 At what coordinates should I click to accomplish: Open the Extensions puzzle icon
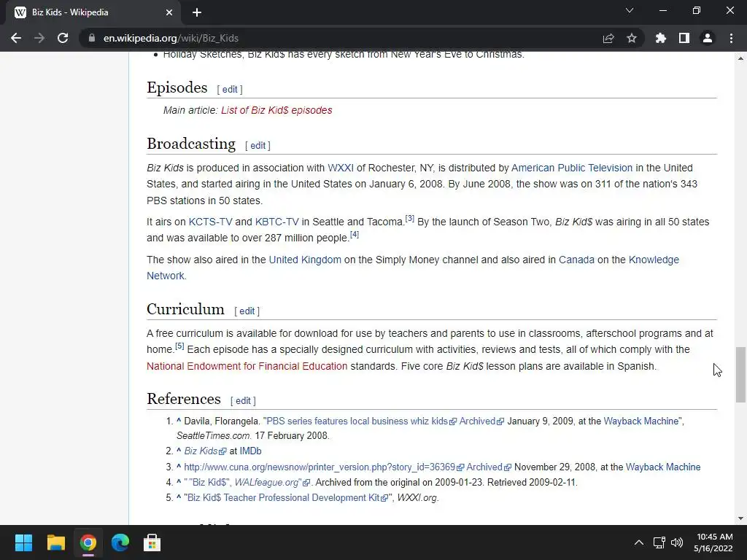(x=661, y=38)
